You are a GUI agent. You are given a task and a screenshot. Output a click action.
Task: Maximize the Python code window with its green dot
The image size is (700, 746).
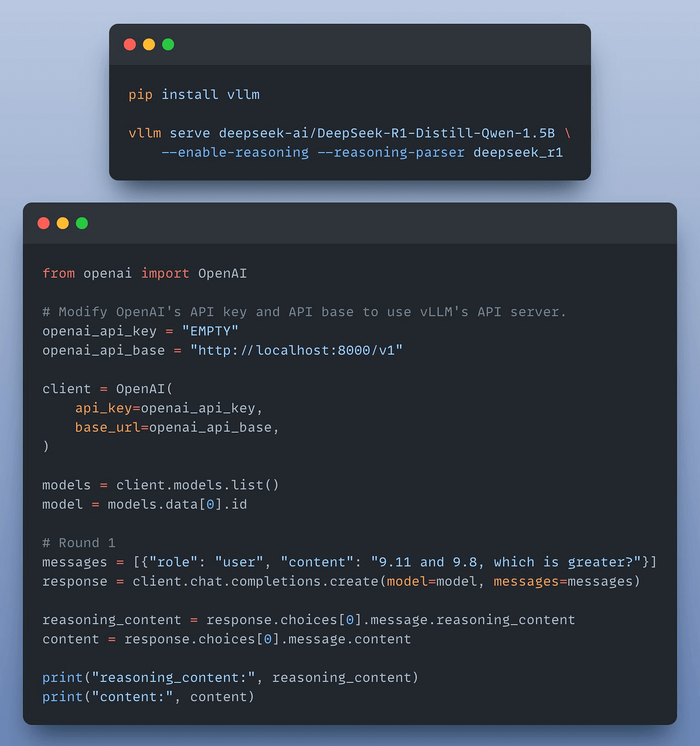(82, 223)
